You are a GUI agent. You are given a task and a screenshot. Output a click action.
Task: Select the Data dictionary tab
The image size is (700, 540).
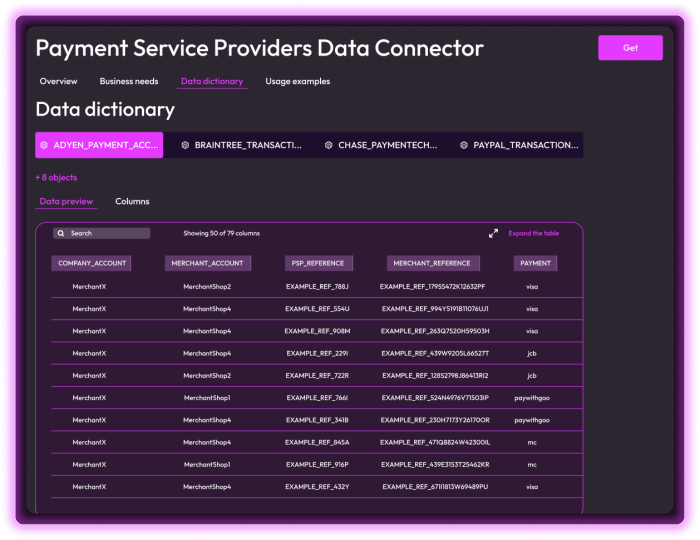point(211,81)
